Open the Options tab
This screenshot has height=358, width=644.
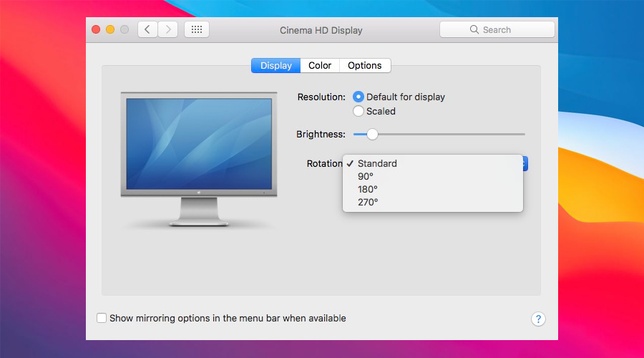tap(365, 66)
